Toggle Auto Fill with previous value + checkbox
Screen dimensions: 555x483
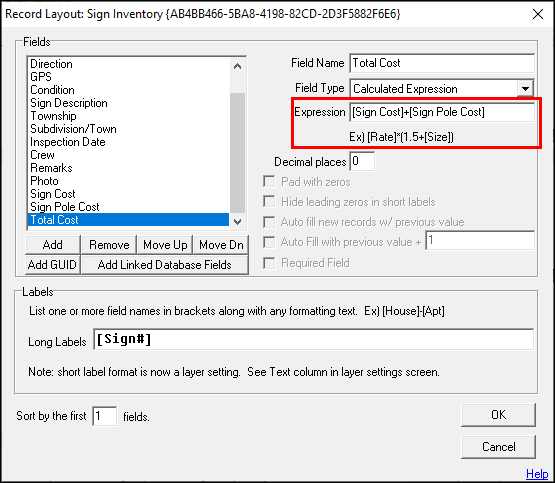coord(269,242)
